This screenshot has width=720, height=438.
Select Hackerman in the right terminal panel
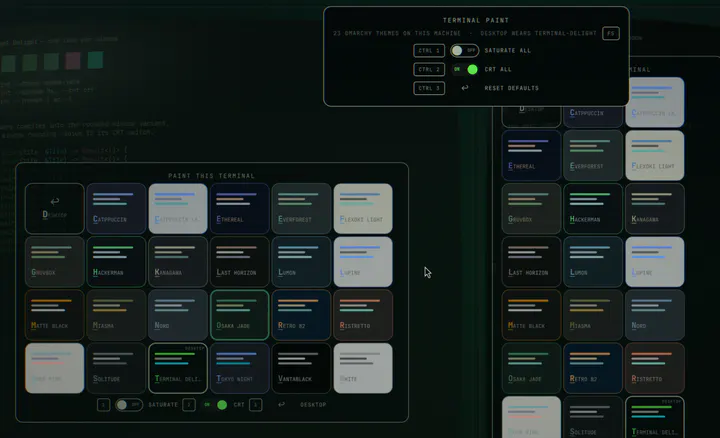point(593,209)
